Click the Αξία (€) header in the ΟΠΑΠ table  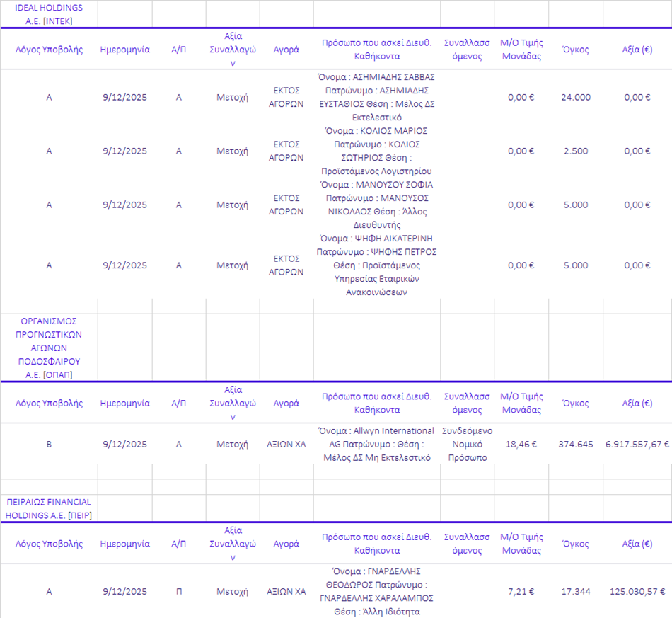tap(637, 403)
